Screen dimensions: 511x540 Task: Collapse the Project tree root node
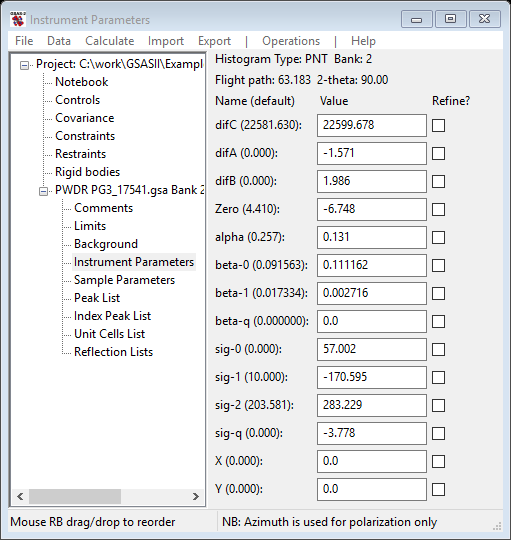tap(24, 65)
